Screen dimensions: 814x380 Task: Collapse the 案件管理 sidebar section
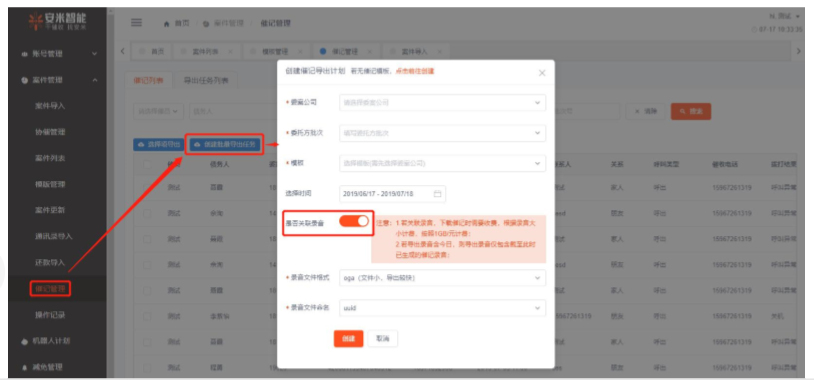94,80
